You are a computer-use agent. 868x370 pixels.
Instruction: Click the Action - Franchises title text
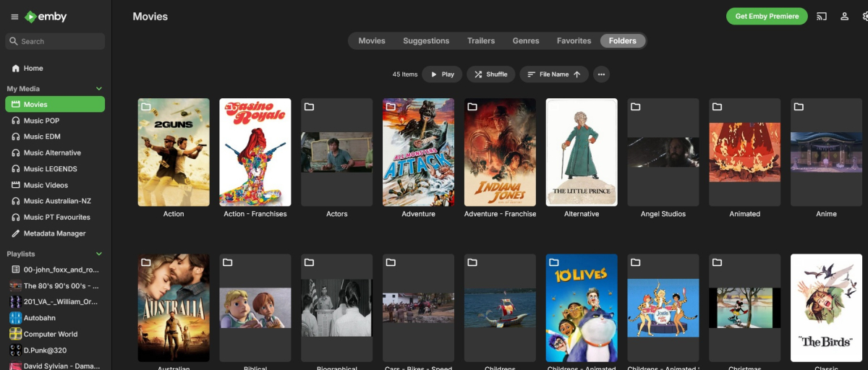pyautogui.click(x=255, y=214)
